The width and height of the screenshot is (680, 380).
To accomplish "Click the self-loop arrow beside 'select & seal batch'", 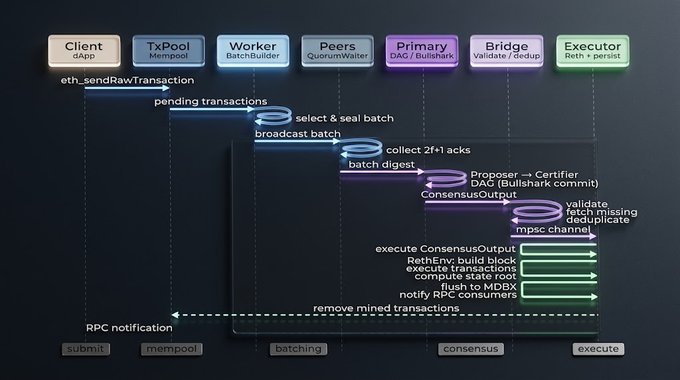I will (x=273, y=116).
